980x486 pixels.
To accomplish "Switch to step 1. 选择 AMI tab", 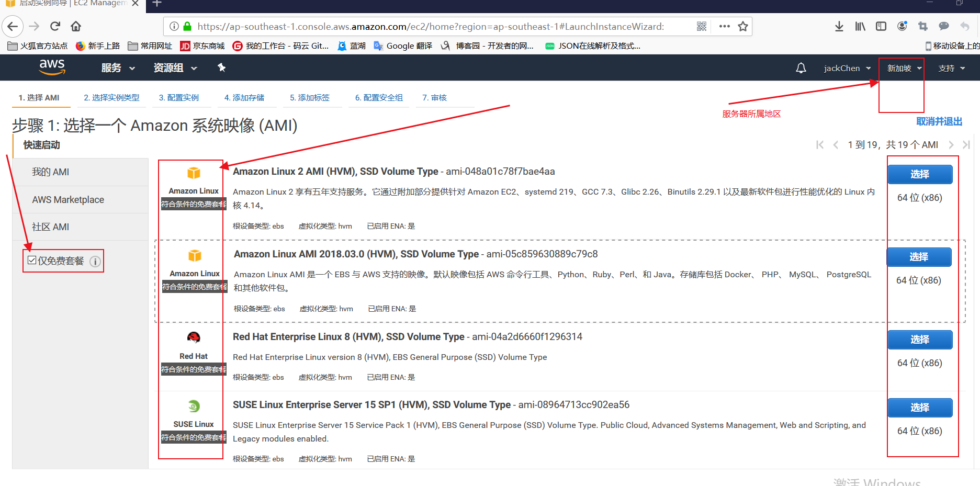I will click(39, 98).
